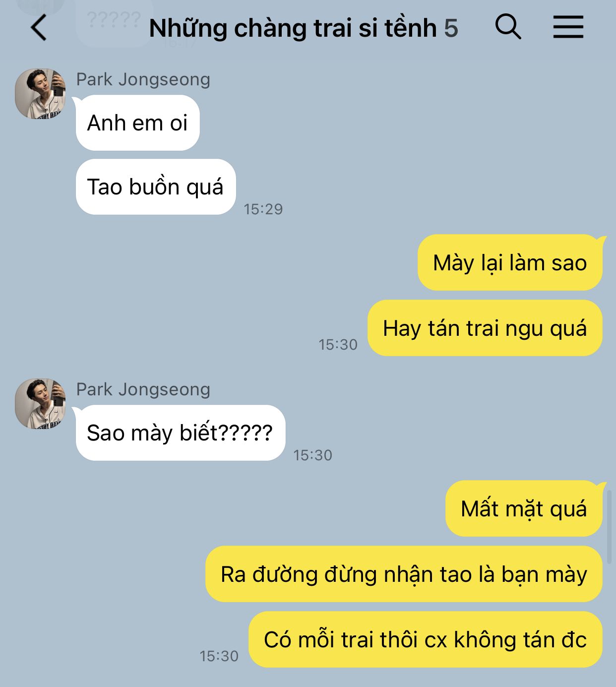The image size is (616, 687).
Task: Tap the 15:29 timestamp
Action: click(263, 209)
